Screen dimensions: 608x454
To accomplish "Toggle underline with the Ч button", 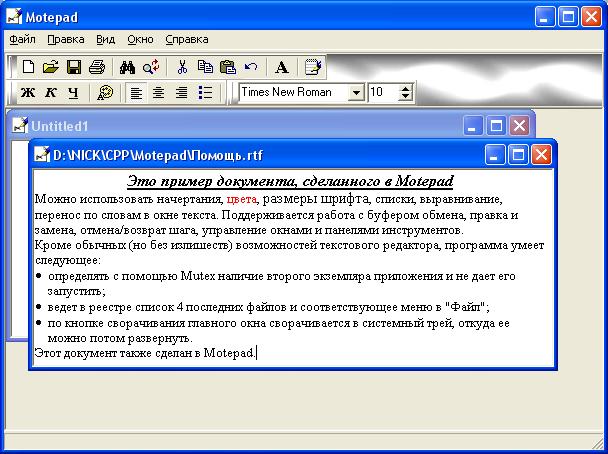I will pos(73,93).
